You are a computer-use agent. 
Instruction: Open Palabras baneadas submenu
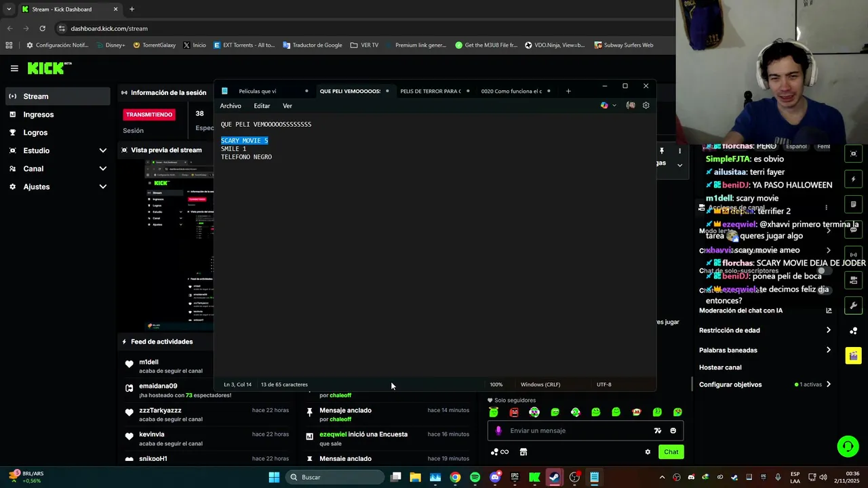pyautogui.click(x=765, y=350)
